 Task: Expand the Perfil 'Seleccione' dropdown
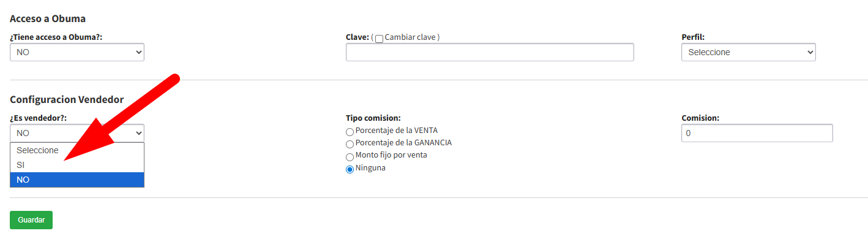point(749,52)
